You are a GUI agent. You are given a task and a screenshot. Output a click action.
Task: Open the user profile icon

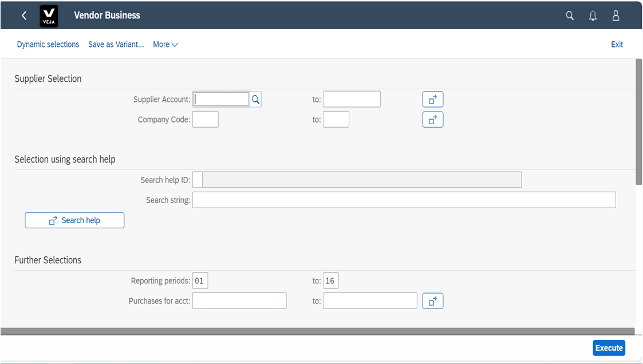pos(616,15)
